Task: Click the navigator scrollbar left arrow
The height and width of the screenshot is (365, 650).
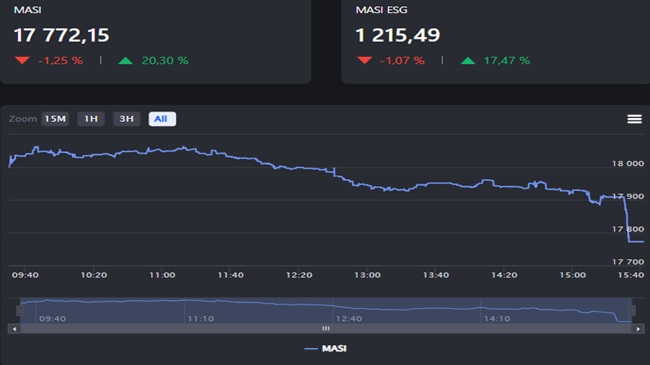Action: (14, 329)
